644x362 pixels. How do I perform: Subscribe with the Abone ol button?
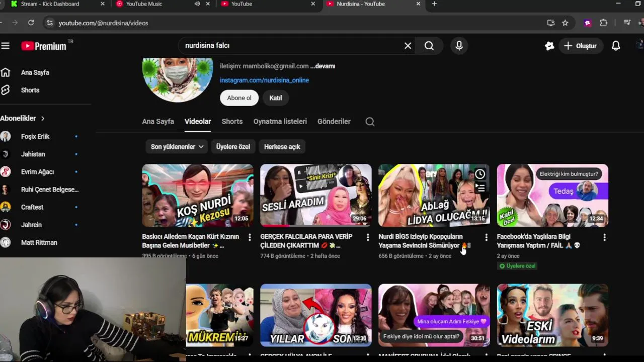(239, 98)
